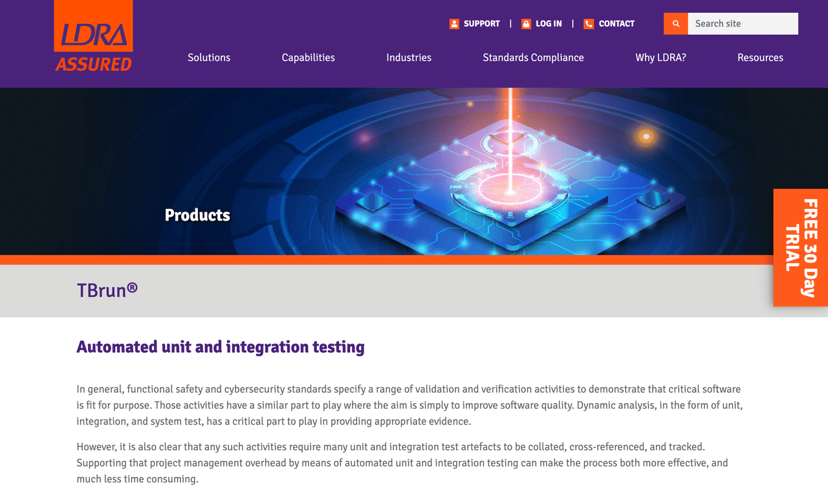Click the phone icon beside CONTACT
This screenshot has height=504, width=828.
pyautogui.click(x=589, y=23)
